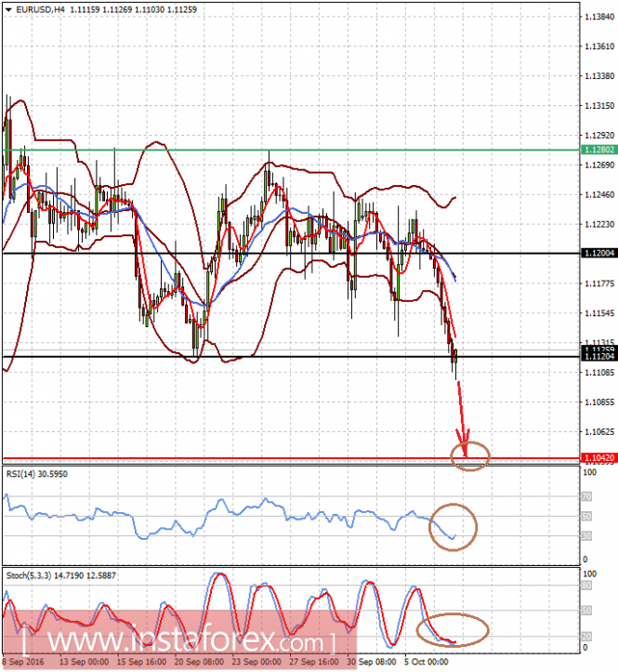The image size is (618, 672).
Task: Click the Stochastic 80 level marker
Action: click(586, 586)
